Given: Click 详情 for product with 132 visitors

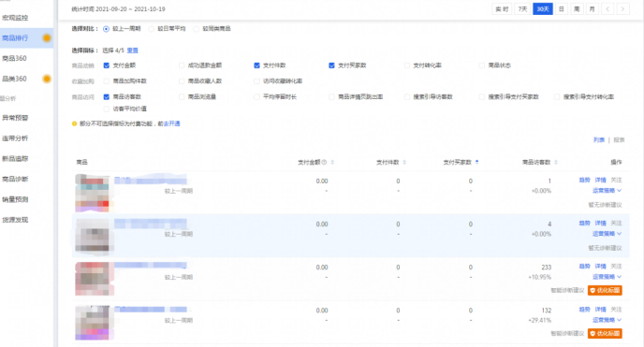Looking at the screenshot, I should pyautogui.click(x=600, y=310).
